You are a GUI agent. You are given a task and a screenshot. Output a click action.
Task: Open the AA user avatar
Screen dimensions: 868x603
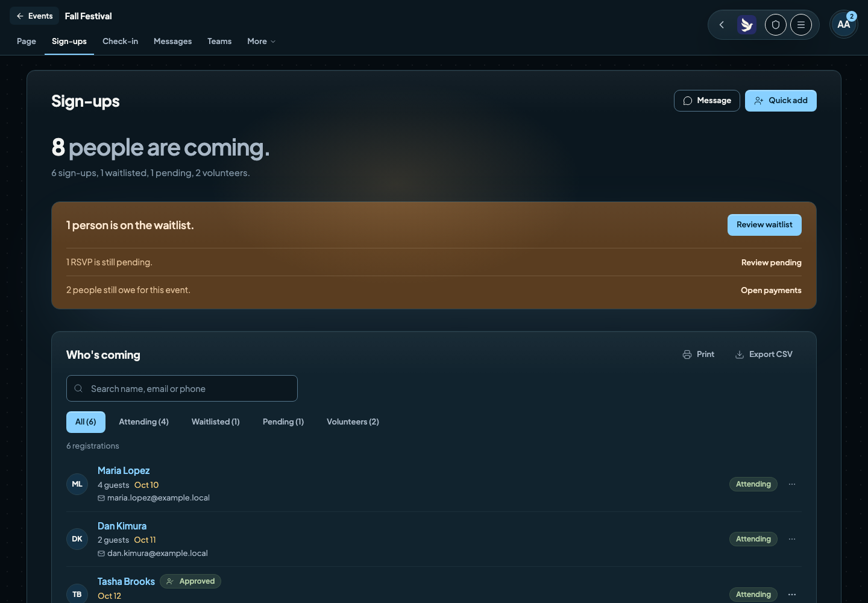coord(844,25)
